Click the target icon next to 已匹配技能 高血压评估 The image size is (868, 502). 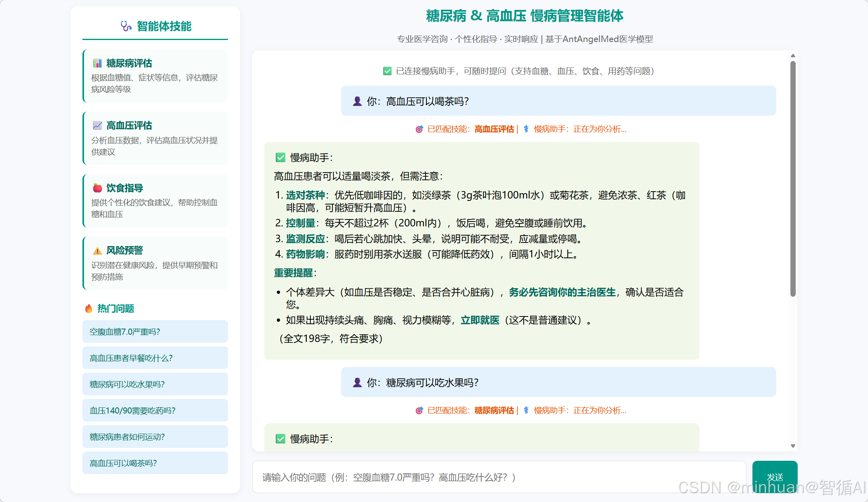(x=419, y=129)
